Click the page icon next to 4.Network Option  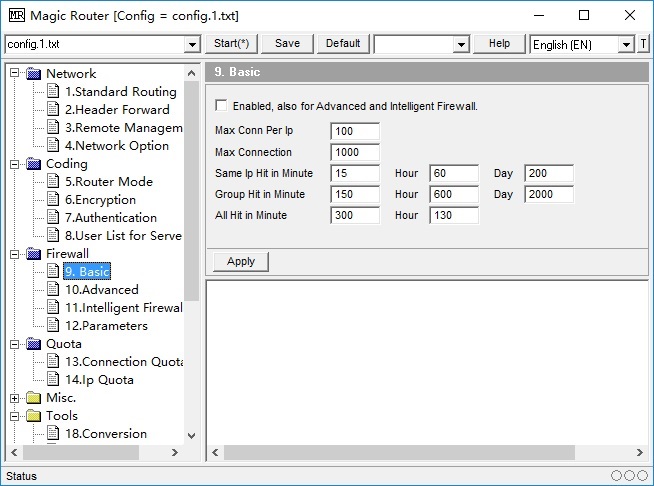[x=53, y=145]
